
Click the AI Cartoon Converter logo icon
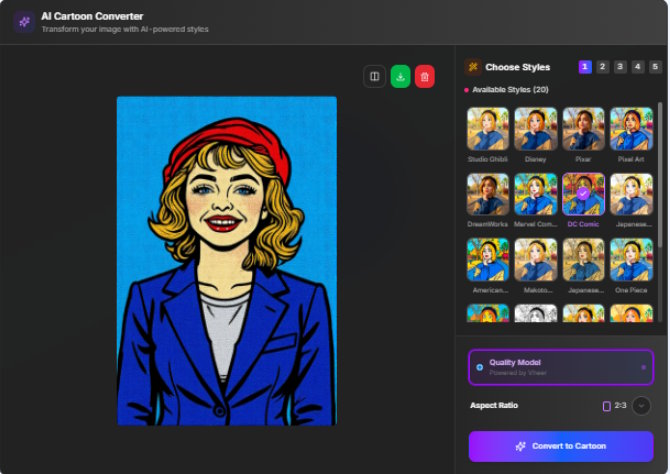coord(24,22)
